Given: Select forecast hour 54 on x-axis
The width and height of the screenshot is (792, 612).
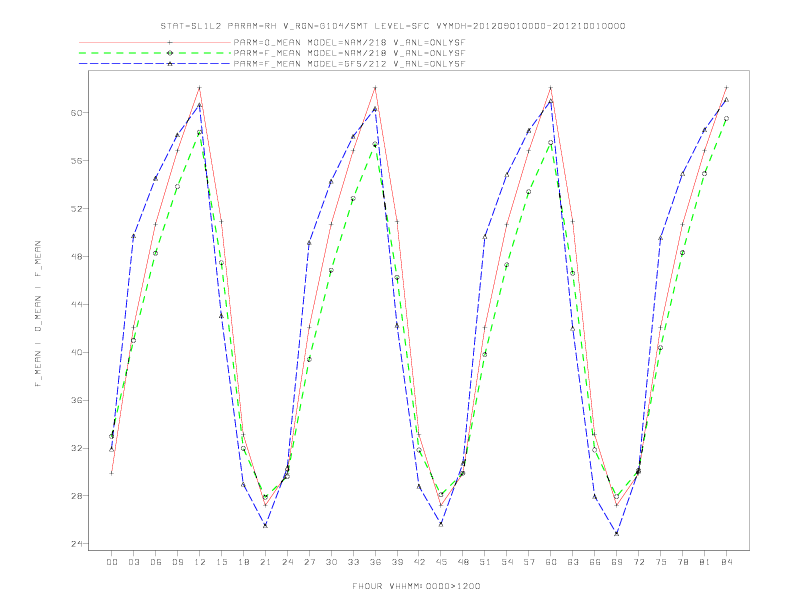Looking at the screenshot, I should [x=507, y=562].
